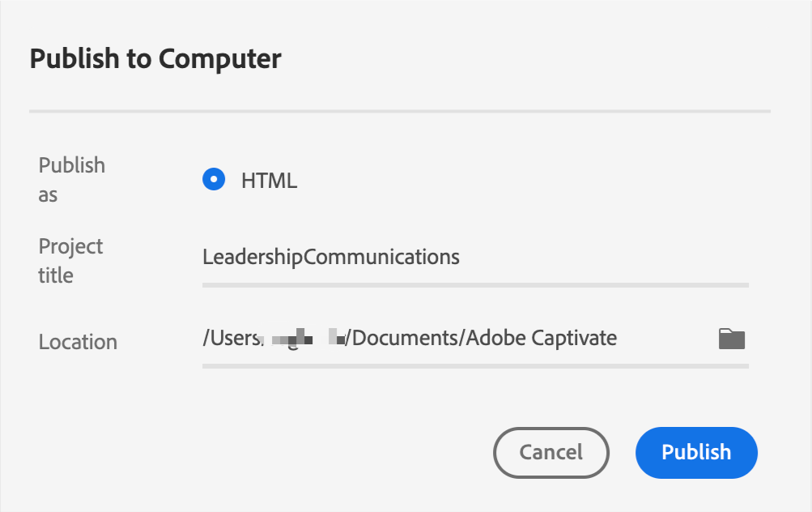Click inside the dialog body area
The width and height of the screenshot is (812, 512).
pos(405,397)
